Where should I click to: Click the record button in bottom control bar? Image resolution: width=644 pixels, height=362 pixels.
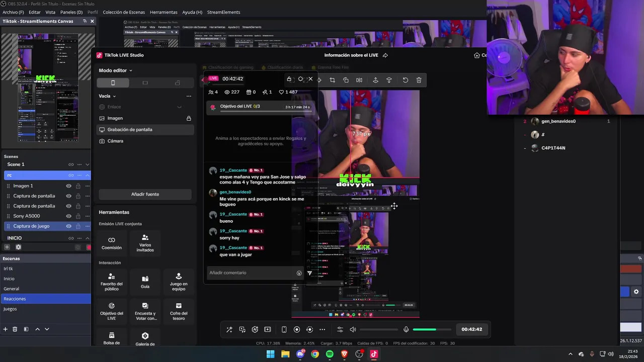297,329
